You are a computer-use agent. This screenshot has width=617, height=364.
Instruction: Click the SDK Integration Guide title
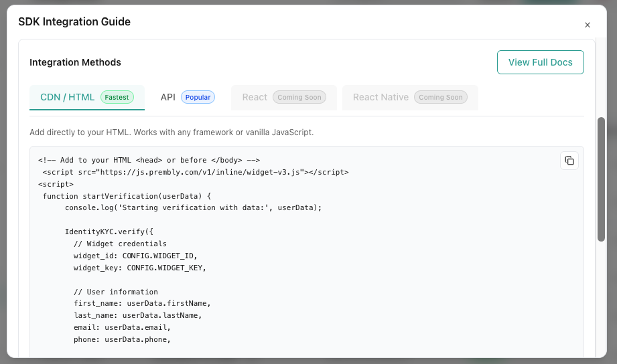point(74,21)
